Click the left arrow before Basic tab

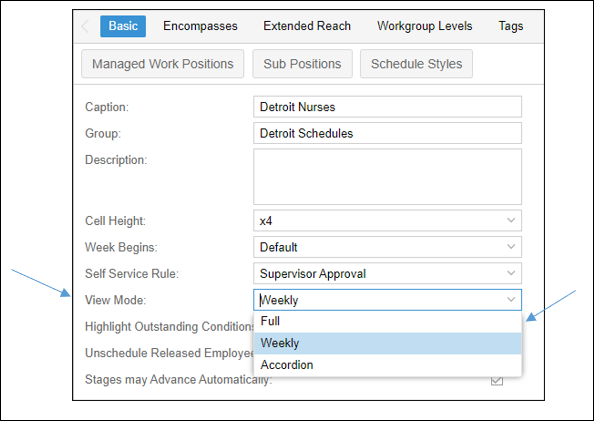85,26
